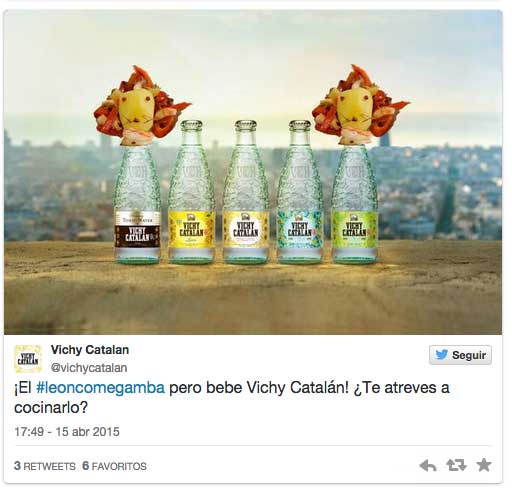View the 6 Favoritos count
This screenshot has height=491, width=512.
[x=114, y=466]
